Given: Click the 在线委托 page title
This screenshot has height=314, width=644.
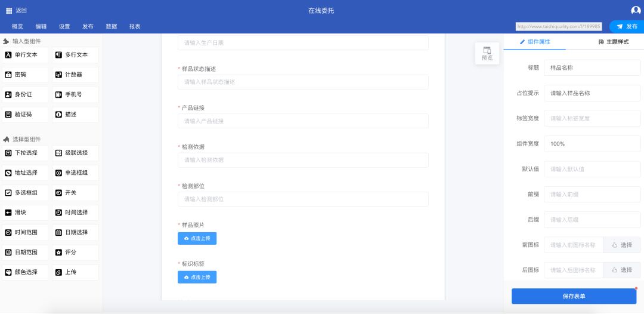Looking at the screenshot, I should [321, 11].
